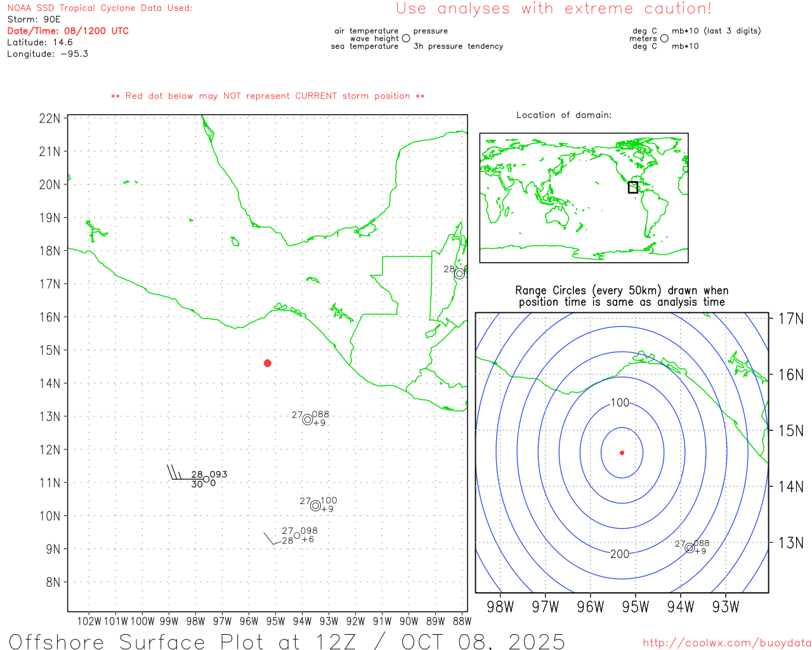Click the red storm center dot in range-circle inset
This screenshot has width=812, height=650.
point(622,453)
